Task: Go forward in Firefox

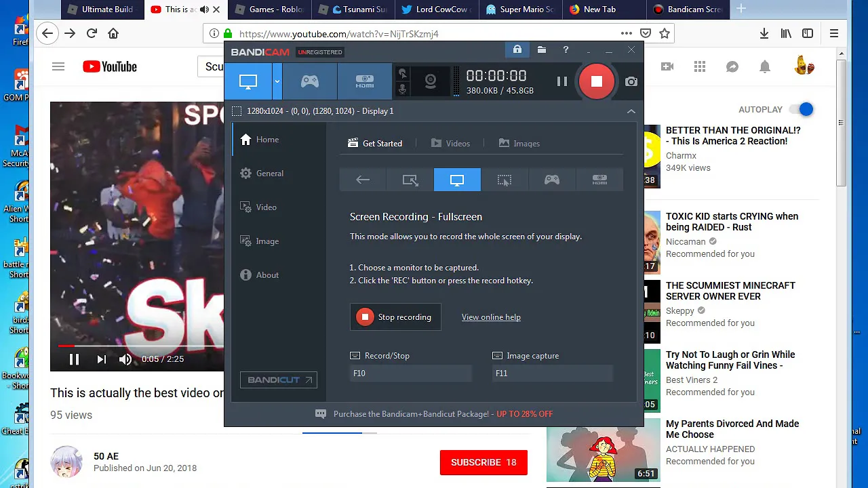Action: pyautogui.click(x=70, y=33)
